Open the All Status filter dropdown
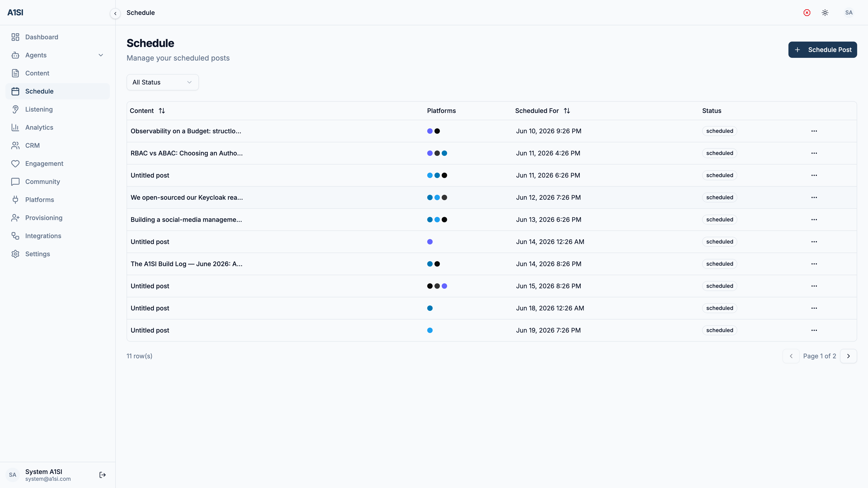Screen dimensions: 868x488 tap(163, 82)
